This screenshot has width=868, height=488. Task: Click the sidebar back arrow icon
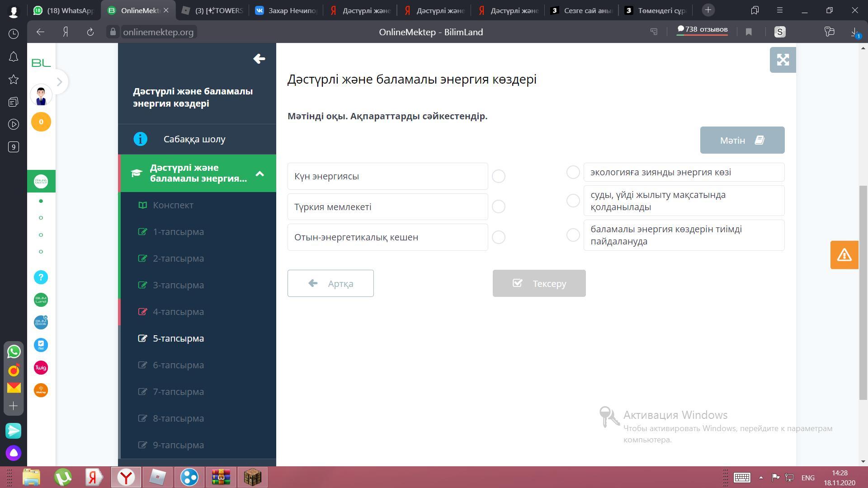tap(259, 59)
